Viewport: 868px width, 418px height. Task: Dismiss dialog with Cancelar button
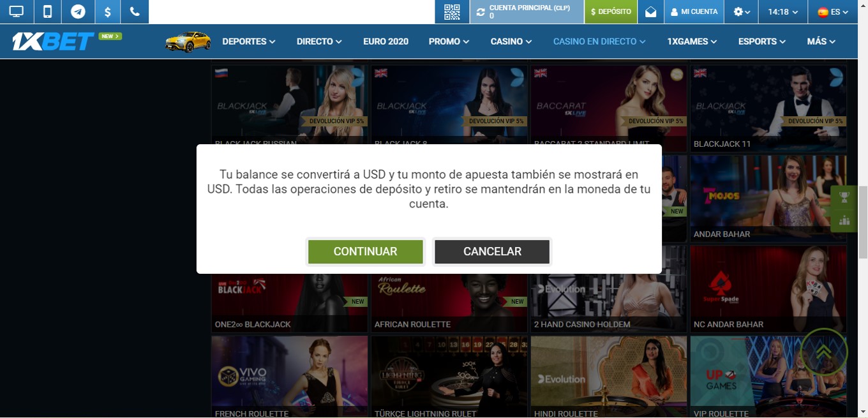pyautogui.click(x=492, y=251)
